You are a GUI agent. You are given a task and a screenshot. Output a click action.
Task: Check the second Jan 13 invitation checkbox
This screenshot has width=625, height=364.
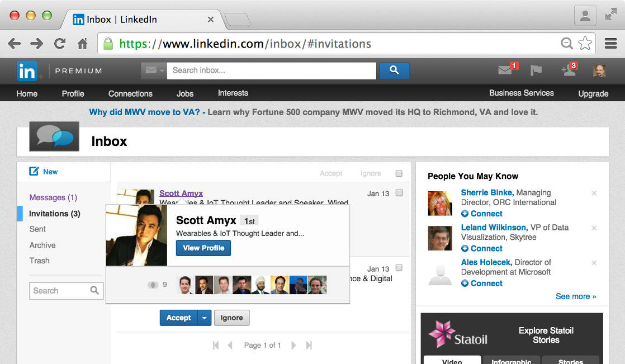click(399, 267)
